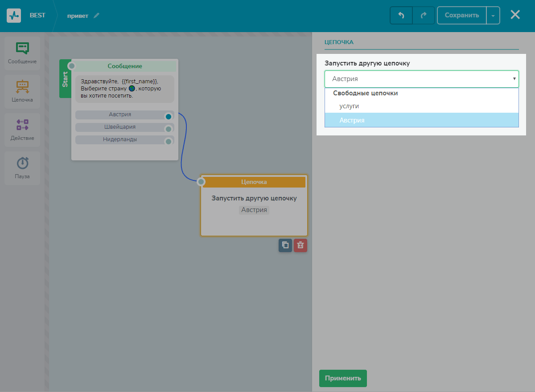This screenshot has width=535, height=392.
Task: Click the input connector of the Сообщение block
Action: [71, 66]
